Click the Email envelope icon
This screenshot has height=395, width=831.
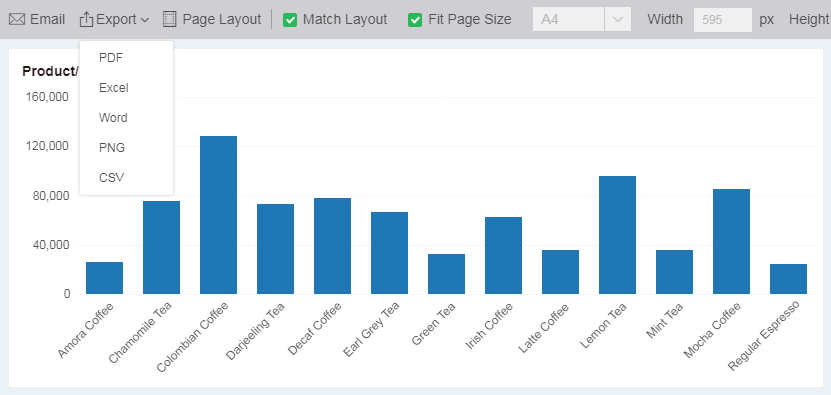[17, 20]
